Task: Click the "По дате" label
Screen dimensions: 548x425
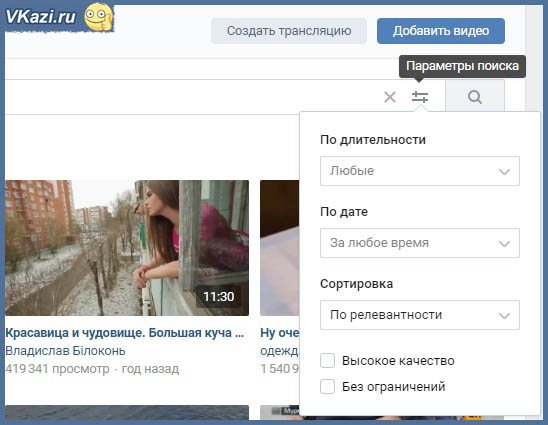Action: tap(344, 212)
